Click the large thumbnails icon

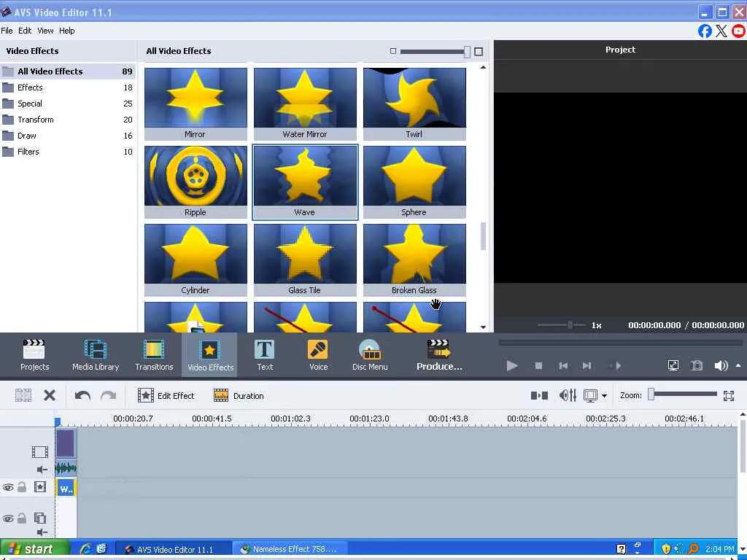point(479,52)
